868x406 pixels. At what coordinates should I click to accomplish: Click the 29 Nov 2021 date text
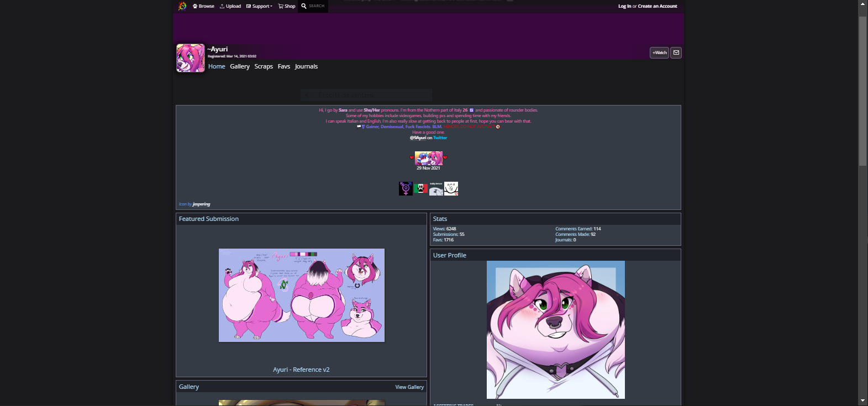coord(429,168)
